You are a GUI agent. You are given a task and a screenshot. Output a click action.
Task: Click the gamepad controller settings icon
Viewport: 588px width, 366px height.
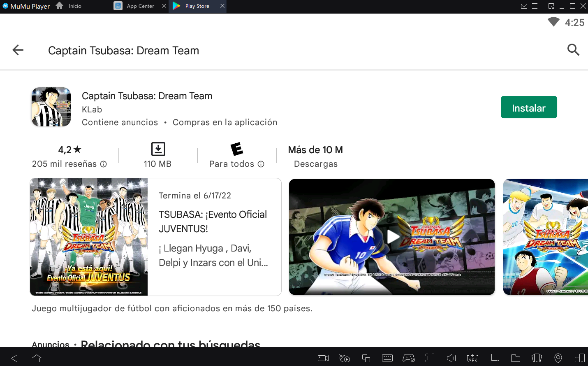[x=408, y=358]
